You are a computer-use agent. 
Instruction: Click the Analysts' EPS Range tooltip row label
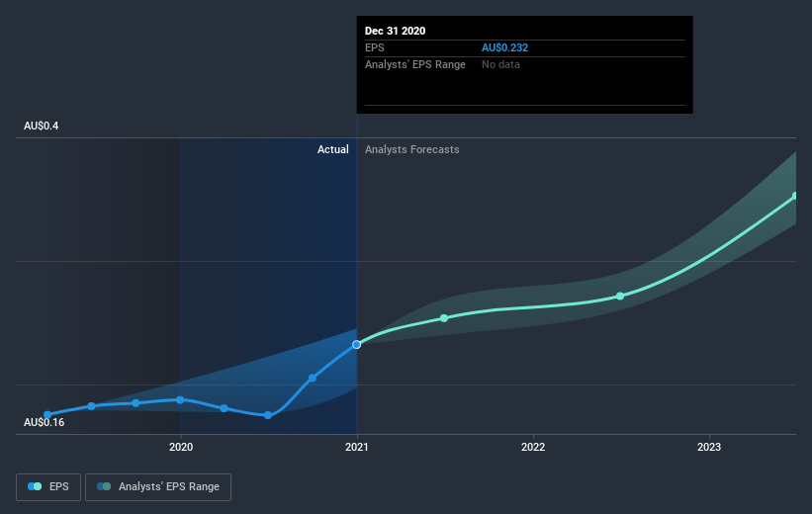click(415, 64)
